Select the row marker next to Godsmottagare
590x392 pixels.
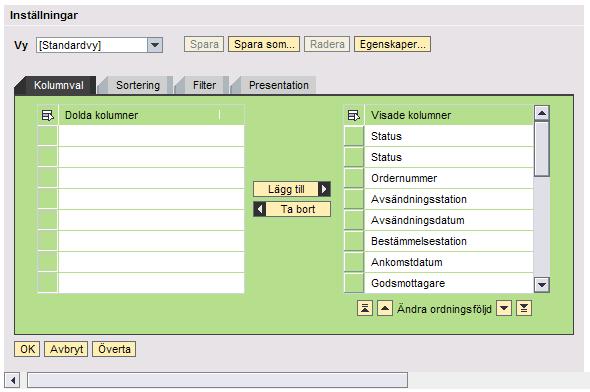tap(354, 283)
